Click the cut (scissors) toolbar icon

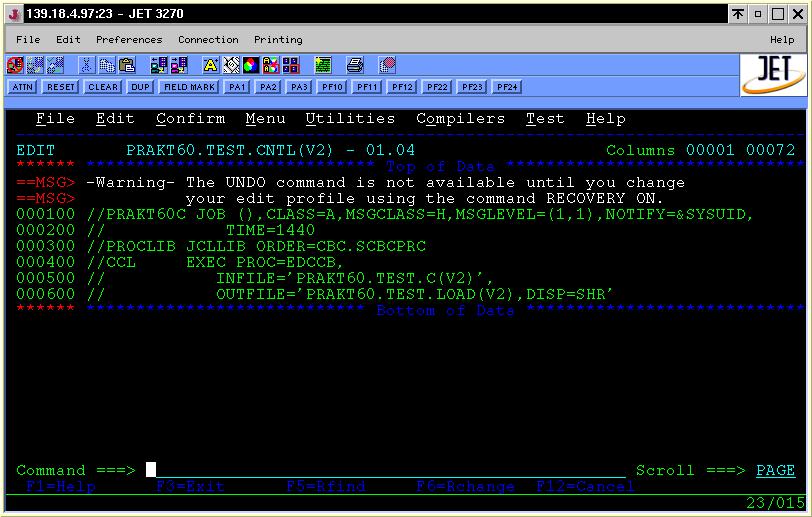point(87,66)
